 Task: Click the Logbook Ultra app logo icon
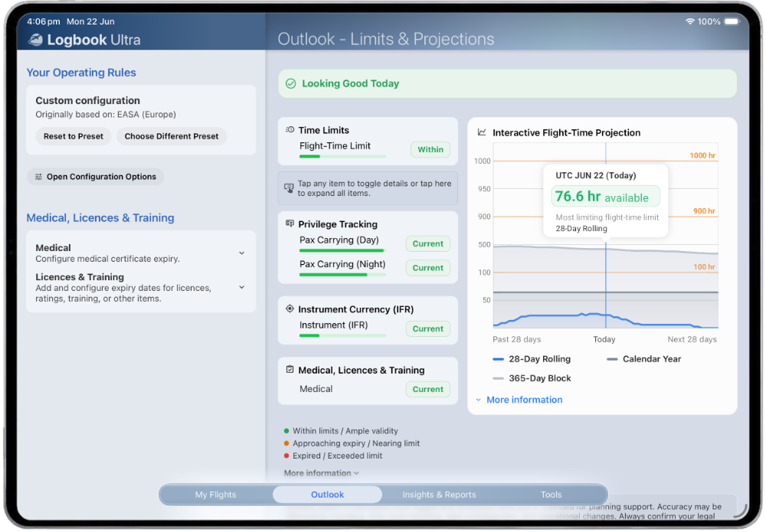tap(35, 40)
